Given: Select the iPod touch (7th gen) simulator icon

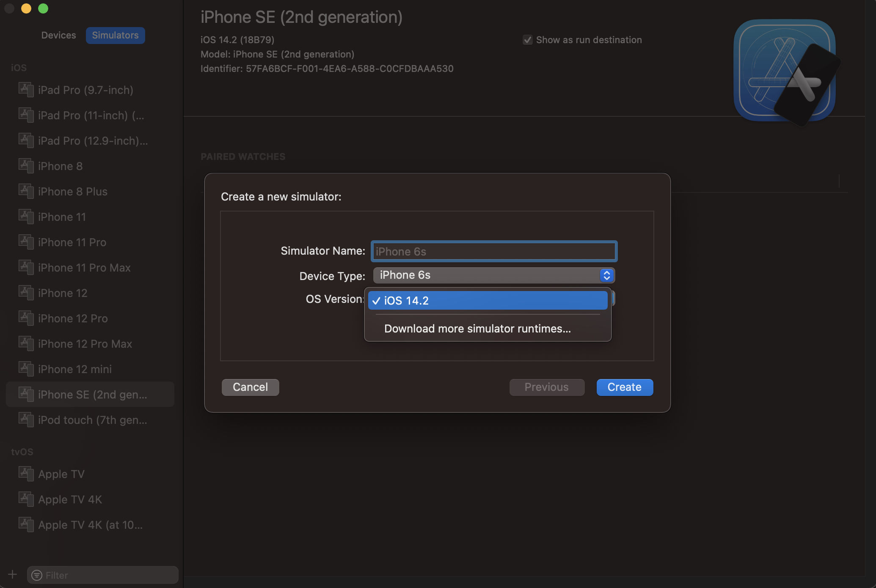Looking at the screenshot, I should (26, 420).
